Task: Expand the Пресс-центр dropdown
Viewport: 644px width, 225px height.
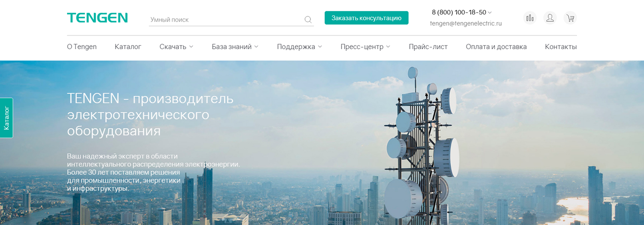Action: [x=365, y=46]
